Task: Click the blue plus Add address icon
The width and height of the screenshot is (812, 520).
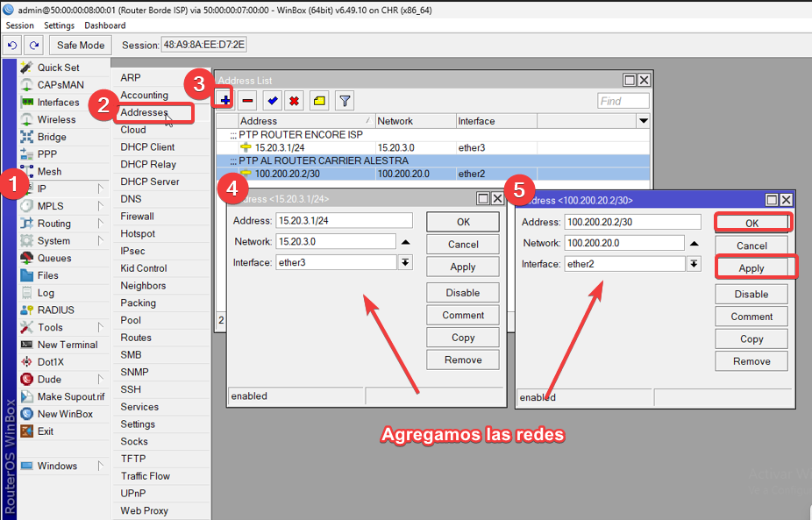Action: coord(224,101)
